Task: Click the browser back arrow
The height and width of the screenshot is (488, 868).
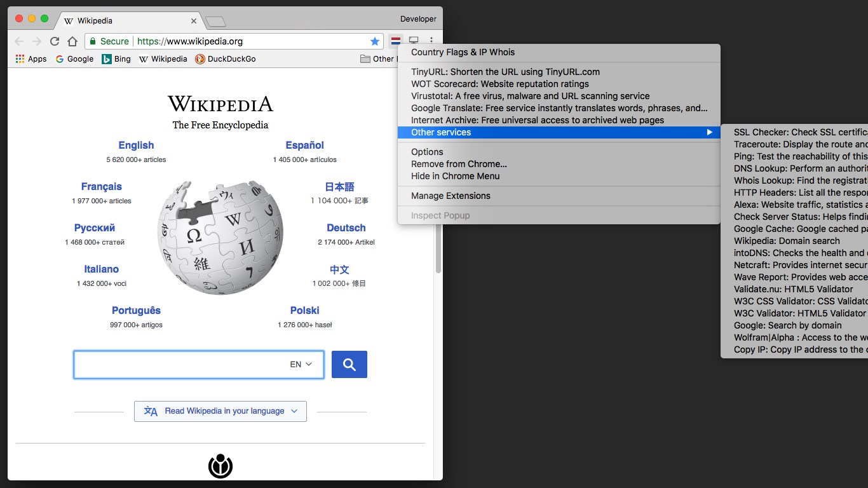Action: 19,41
